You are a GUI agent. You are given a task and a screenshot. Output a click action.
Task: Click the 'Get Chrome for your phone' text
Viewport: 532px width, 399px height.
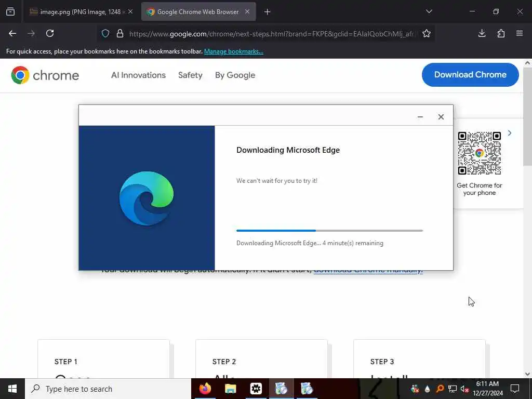coord(480,189)
